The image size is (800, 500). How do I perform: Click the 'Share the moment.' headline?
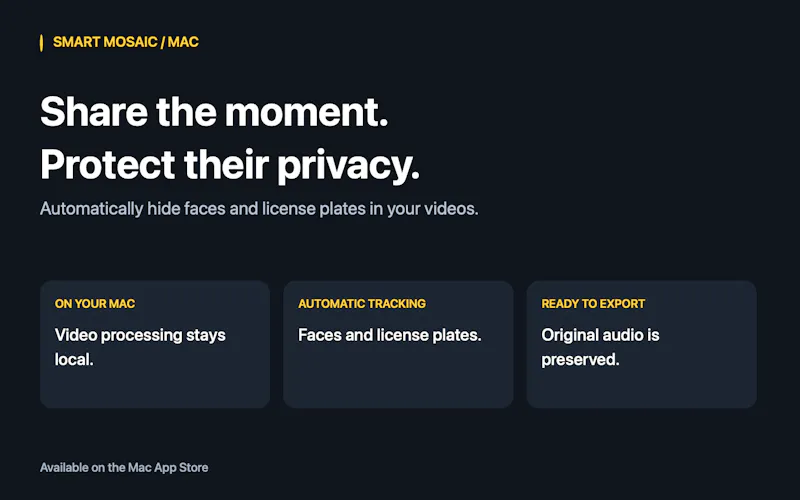tap(214, 112)
